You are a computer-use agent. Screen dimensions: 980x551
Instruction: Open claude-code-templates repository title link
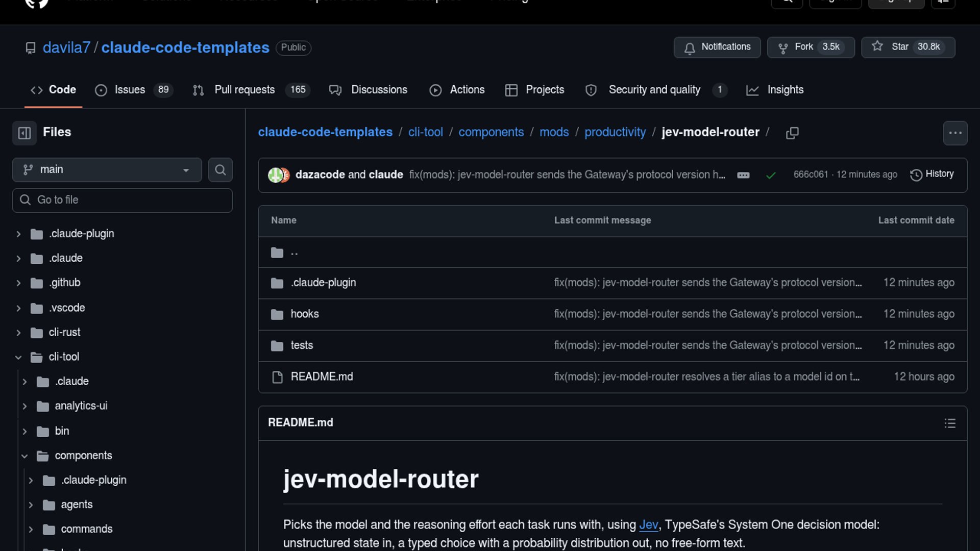(x=185, y=47)
